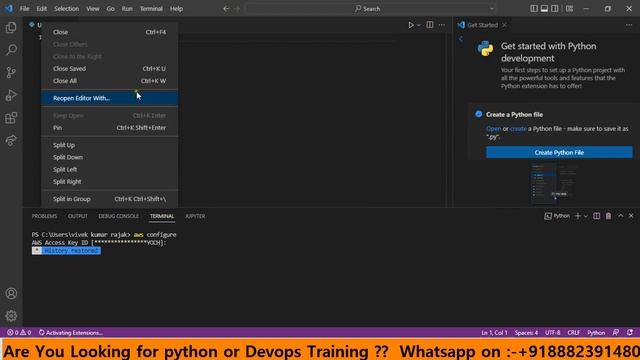Click the Search command center box
640x360 pixels.
[x=371, y=9]
